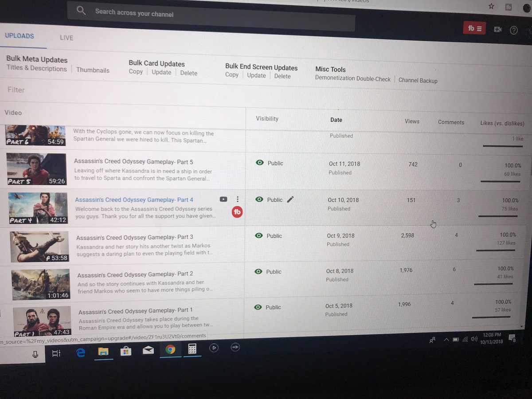
Task: Open the Part 3 thumbnail showing 53:58
Action: pyautogui.click(x=40, y=246)
